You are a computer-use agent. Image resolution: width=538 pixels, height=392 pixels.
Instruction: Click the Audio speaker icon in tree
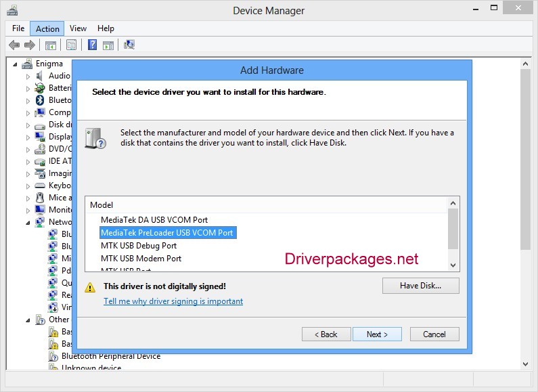pos(40,76)
